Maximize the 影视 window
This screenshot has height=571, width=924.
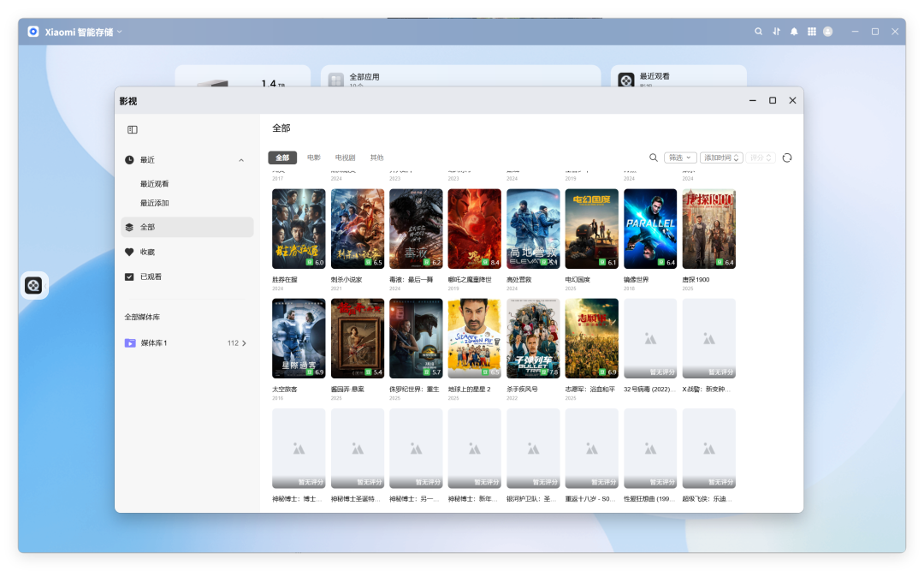[773, 100]
